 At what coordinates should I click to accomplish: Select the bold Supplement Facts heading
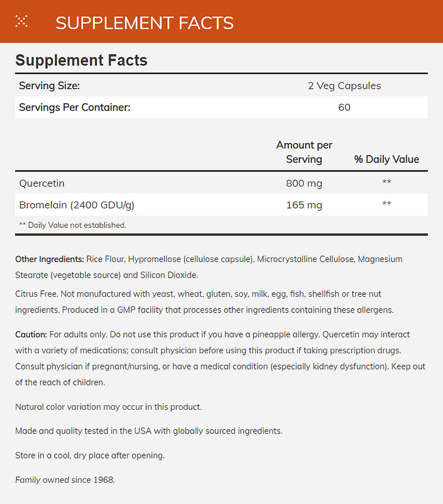coord(81,60)
